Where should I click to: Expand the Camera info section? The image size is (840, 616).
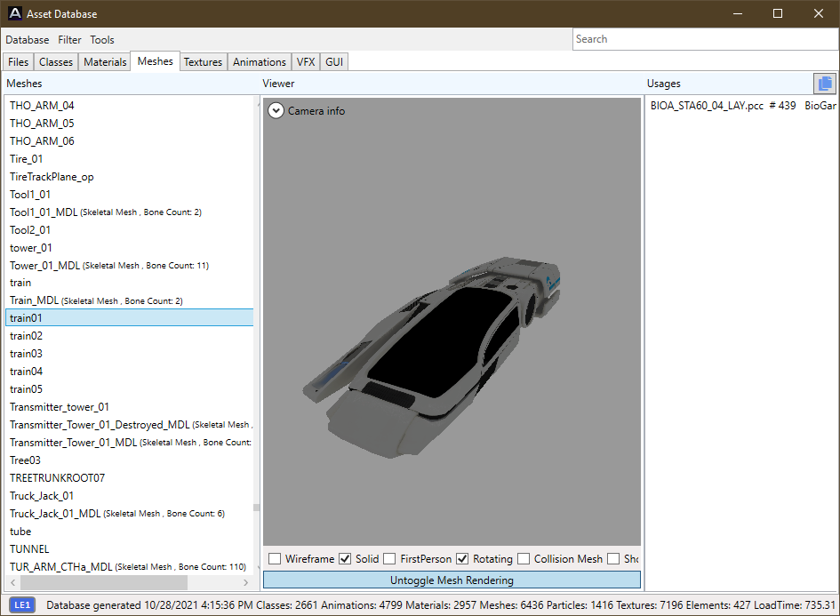[276, 111]
